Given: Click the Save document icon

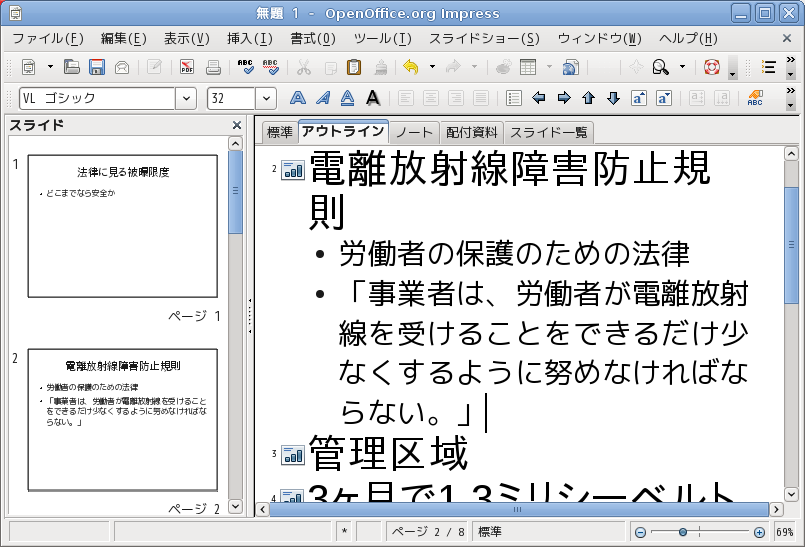Looking at the screenshot, I should [97, 67].
